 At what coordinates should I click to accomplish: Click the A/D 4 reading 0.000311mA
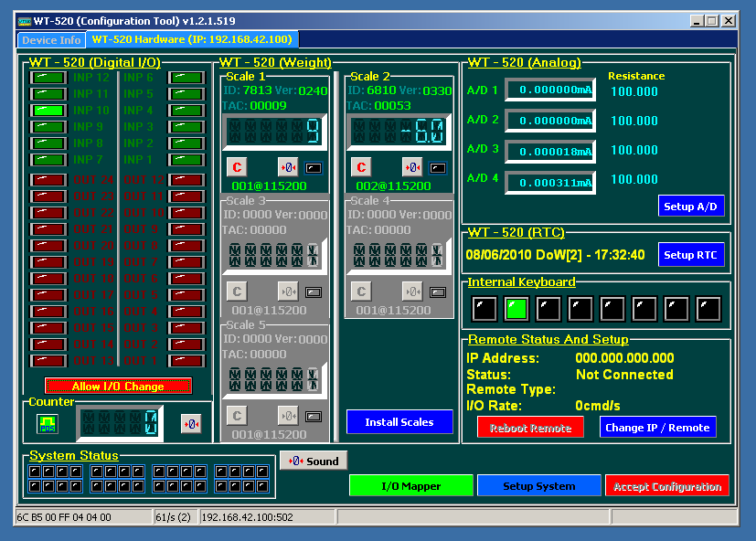coord(550,183)
